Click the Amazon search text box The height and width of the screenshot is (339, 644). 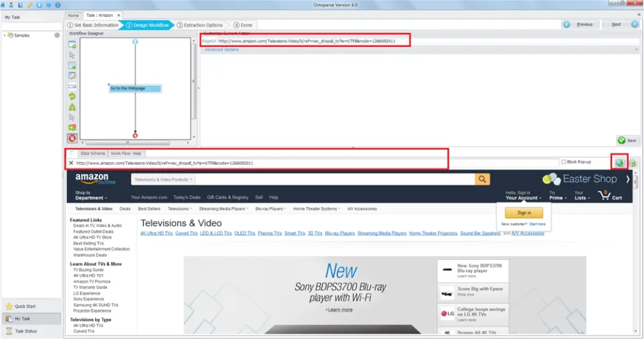pyautogui.click(x=335, y=180)
